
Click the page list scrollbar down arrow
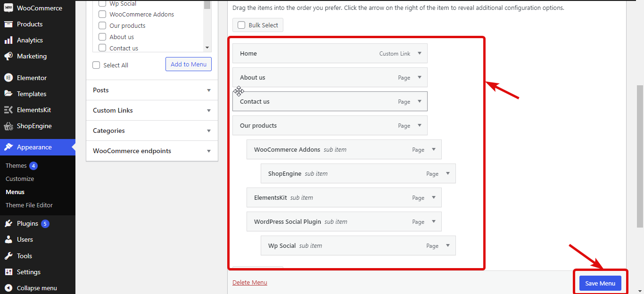[x=207, y=48]
